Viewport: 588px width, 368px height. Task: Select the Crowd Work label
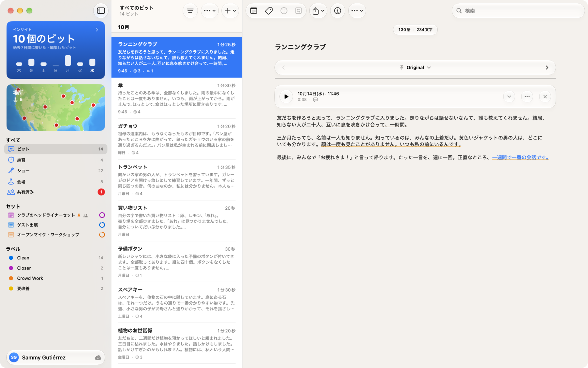coord(56,278)
